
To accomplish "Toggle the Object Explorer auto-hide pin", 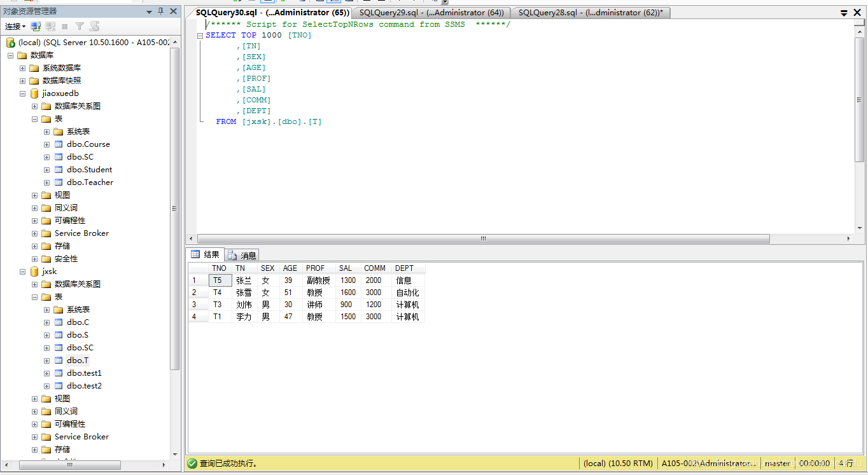I will point(161,11).
